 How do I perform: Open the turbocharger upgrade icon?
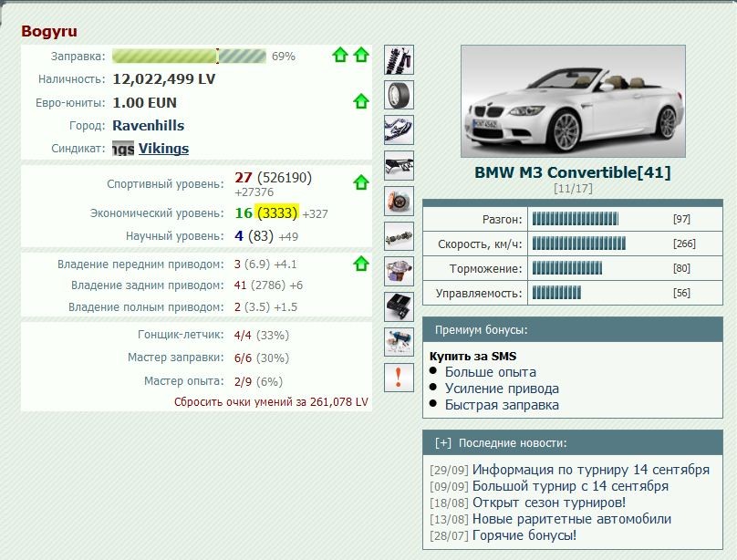click(x=399, y=272)
